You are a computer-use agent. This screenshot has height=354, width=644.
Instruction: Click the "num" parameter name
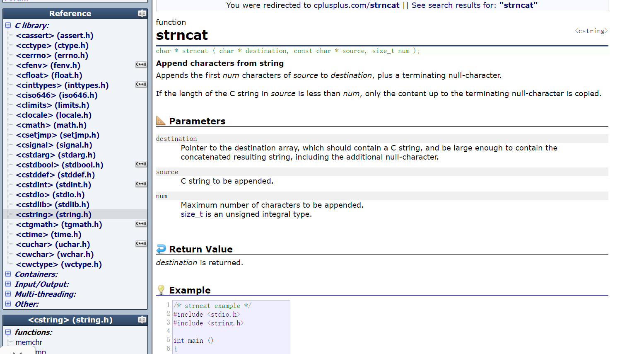click(x=162, y=196)
